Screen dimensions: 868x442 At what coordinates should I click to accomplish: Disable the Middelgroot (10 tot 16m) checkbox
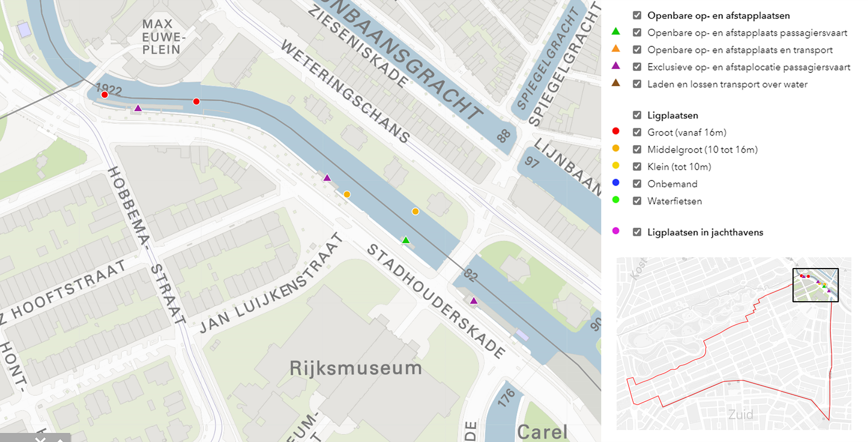point(637,150)
